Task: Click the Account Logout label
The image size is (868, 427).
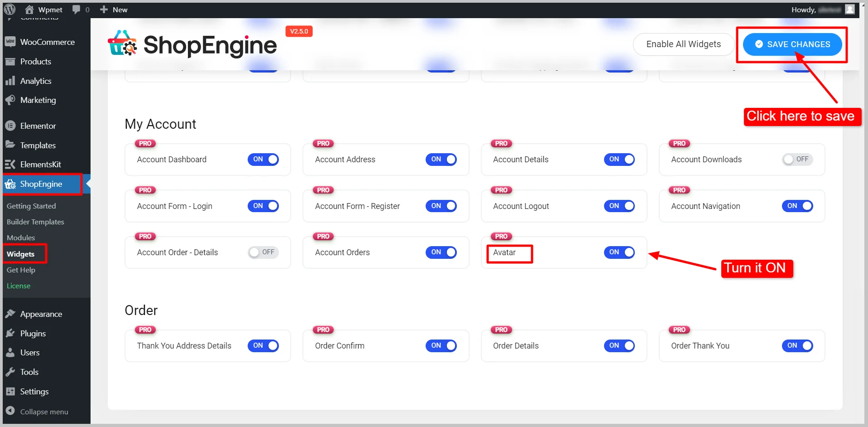Action: [x=521, y=206]
